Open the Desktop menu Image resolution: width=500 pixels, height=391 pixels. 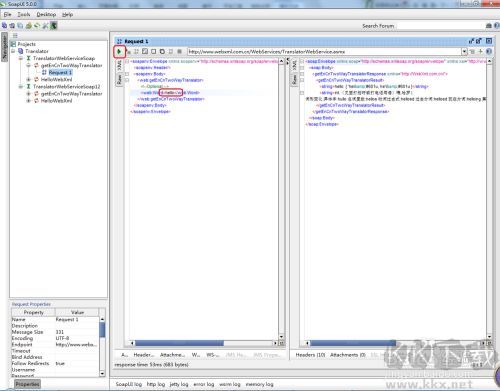tap(46, 14)
